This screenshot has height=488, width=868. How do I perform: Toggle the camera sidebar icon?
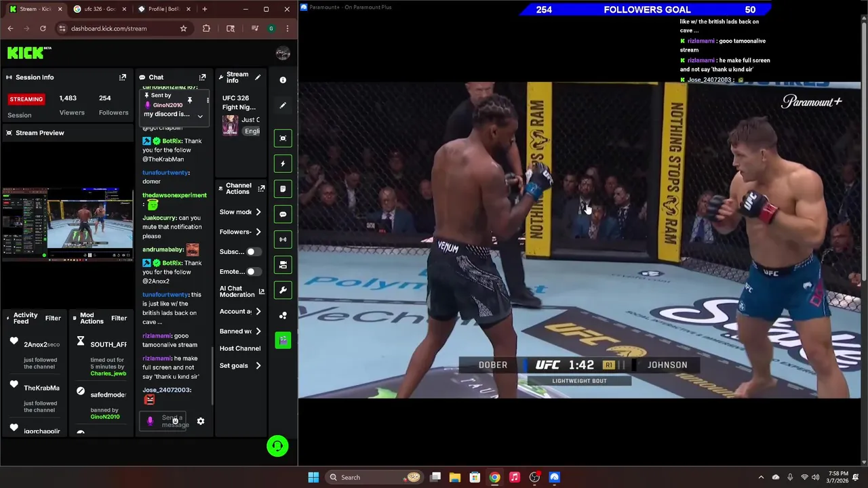(283, 264)
